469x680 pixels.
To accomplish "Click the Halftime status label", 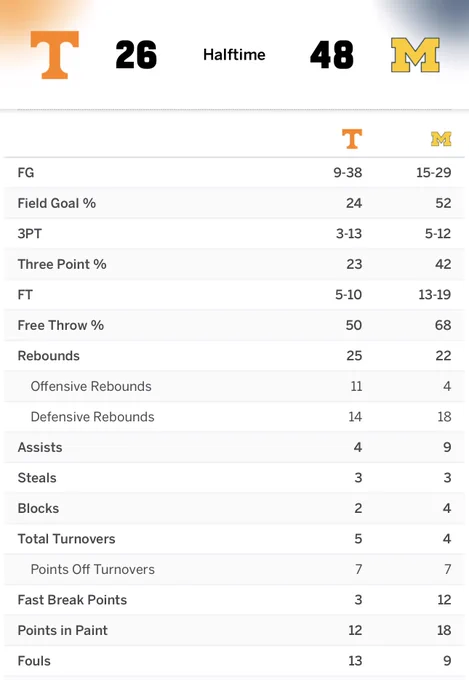I will (234, 55).
